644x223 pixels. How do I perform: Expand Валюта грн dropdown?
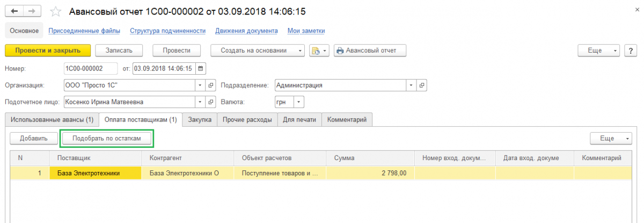(x=299, y=102)
